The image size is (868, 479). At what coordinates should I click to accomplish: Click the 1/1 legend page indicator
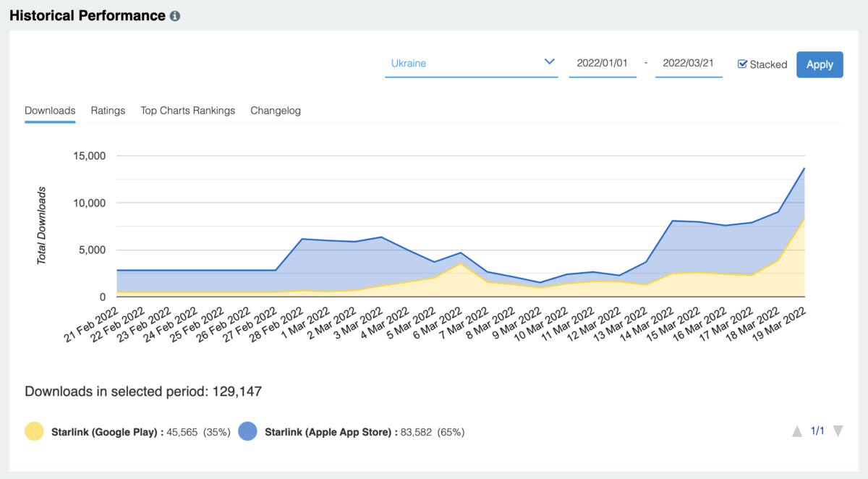[x=817, y=431]
